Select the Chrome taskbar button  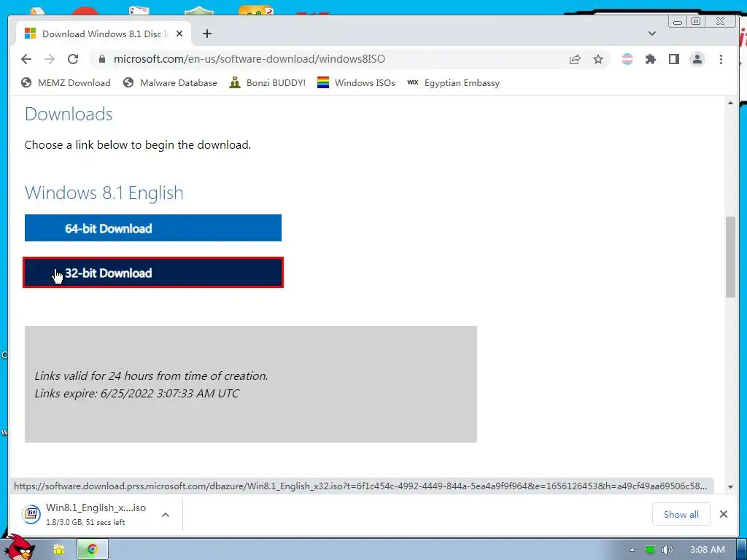pyautogui.click(x=93, y=550)
